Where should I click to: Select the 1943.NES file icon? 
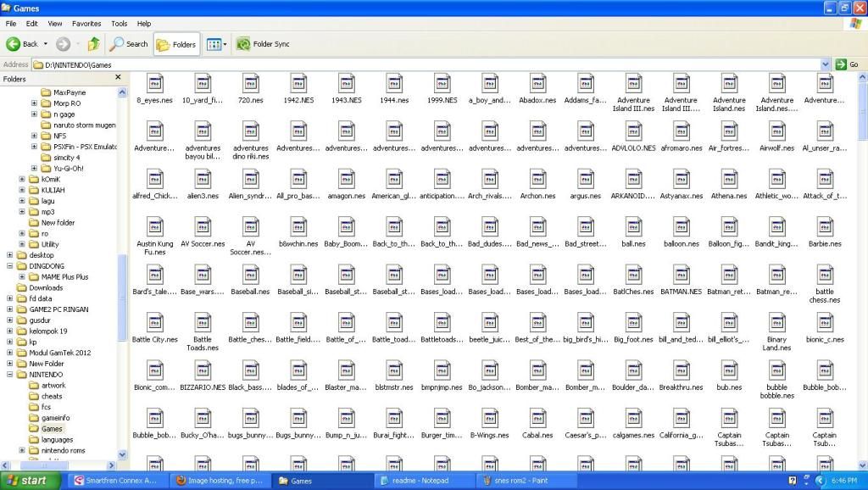pyautogui.click(x=347, y=84)
